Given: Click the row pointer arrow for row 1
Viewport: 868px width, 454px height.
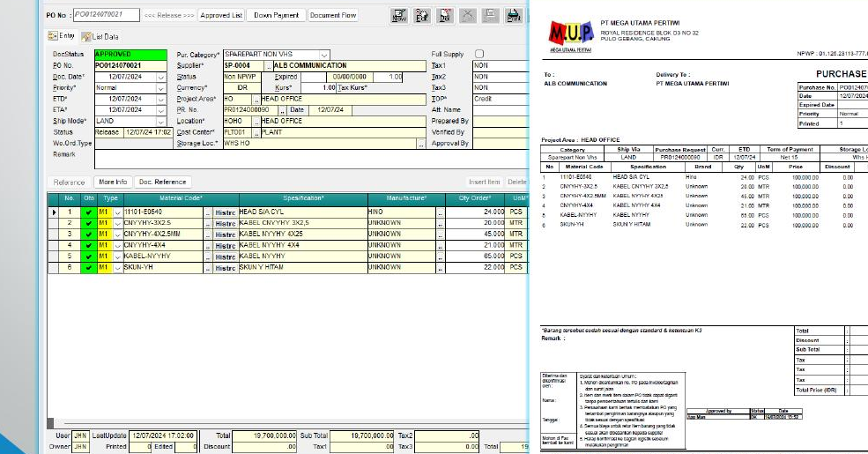Looking at the screenshot, I should coord(54,212).
